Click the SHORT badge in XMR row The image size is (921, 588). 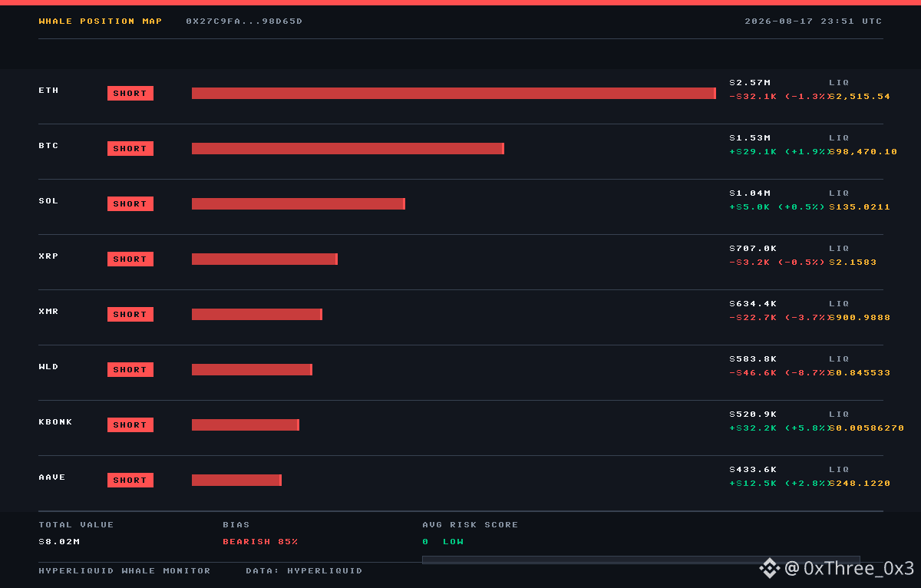(130, 315)
